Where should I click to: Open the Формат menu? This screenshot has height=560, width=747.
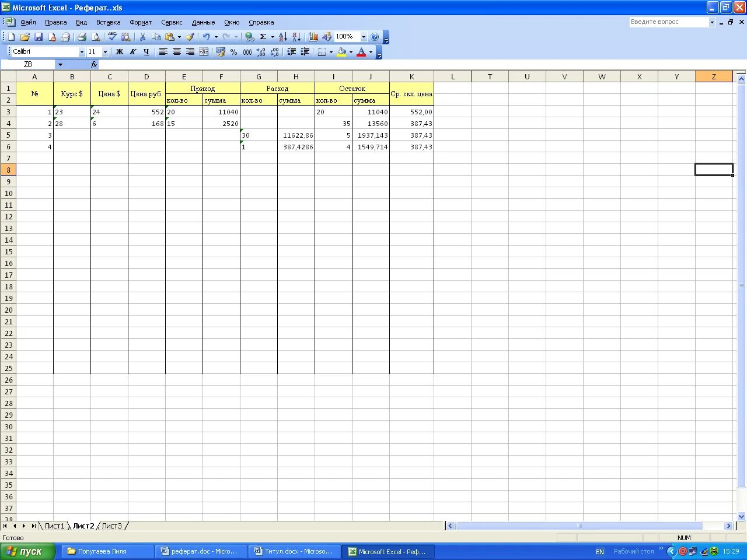(141, 22)
